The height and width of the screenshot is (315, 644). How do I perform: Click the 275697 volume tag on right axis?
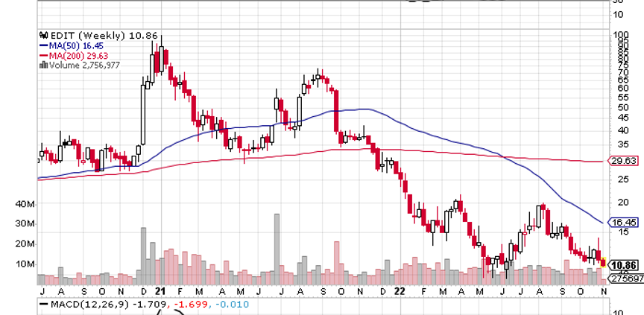point(625,278)
